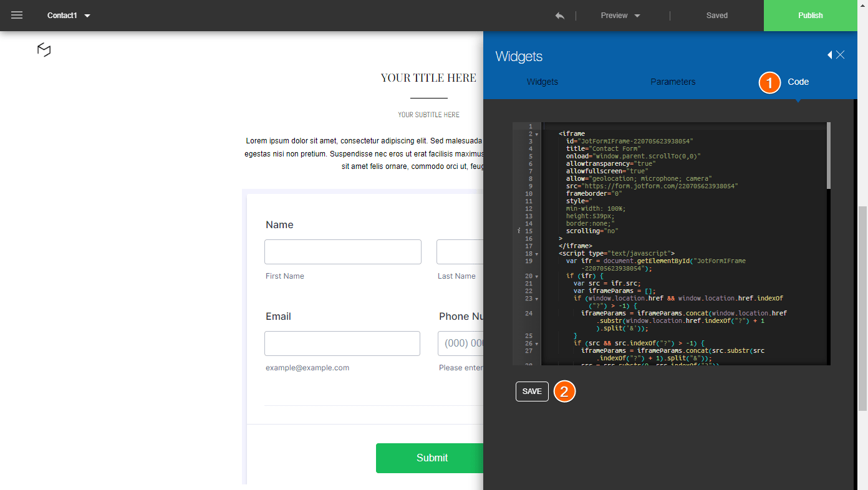Click the Undo arrow in the top bar
The height and width of the screenshot is (490, 868).
pos(559,15)
